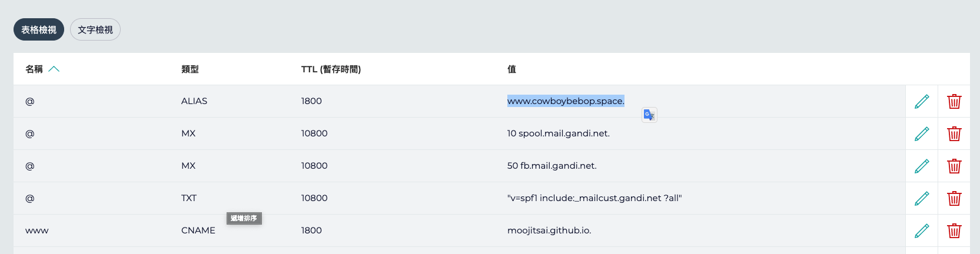Edit the ALIAS record with pencil icon
Screen dimensions: 980x254
click(x=922, y=102)
